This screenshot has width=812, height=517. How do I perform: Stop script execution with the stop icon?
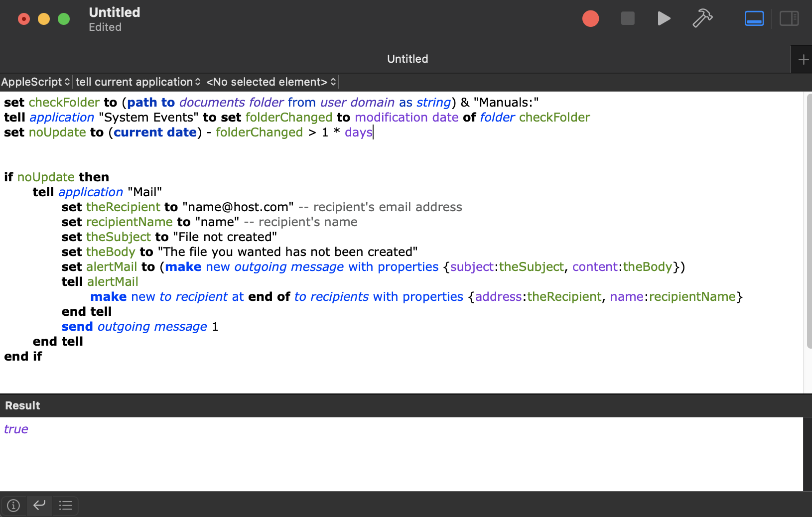(627, 18)
